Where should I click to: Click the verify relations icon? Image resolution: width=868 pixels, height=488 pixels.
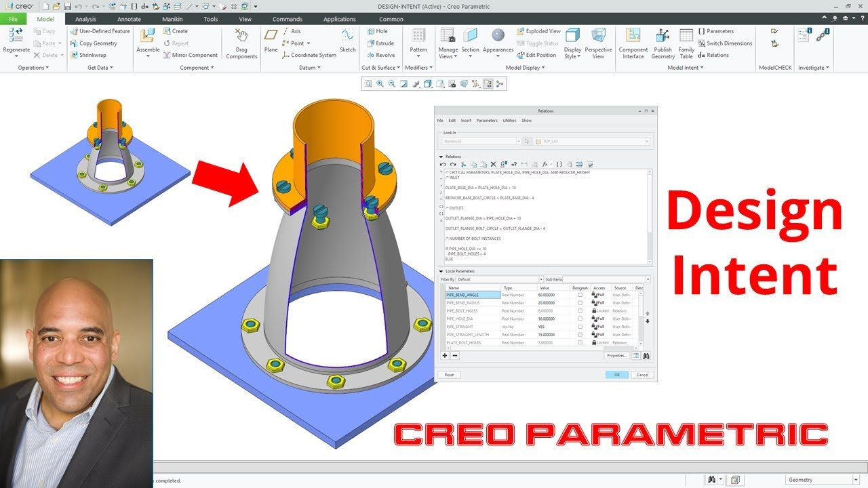coord(590,164)
